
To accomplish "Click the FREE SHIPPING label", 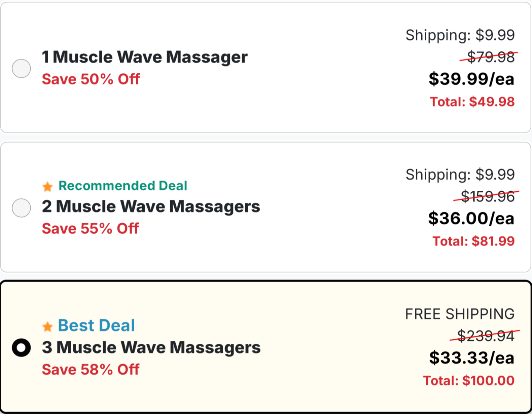I will [460, 313].
